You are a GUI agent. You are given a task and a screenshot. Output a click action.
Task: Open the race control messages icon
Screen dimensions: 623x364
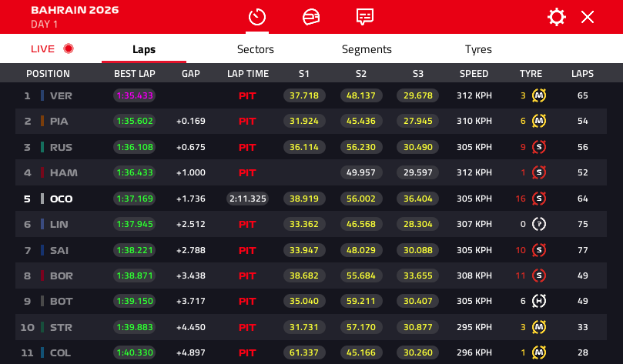coord(365,17)
